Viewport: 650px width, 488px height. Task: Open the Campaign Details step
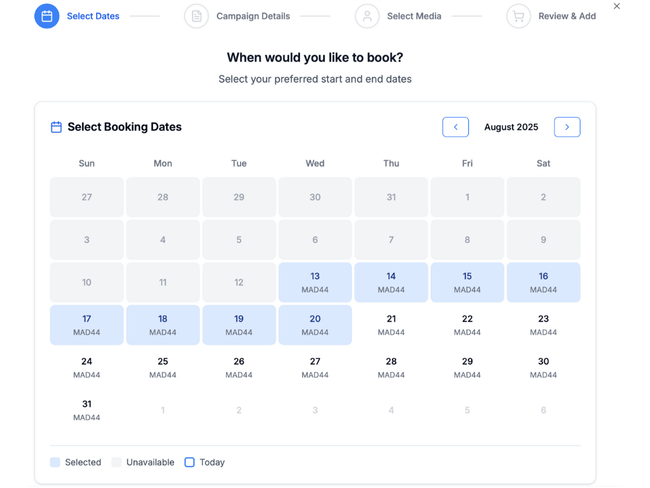click(x=253, y=16)
